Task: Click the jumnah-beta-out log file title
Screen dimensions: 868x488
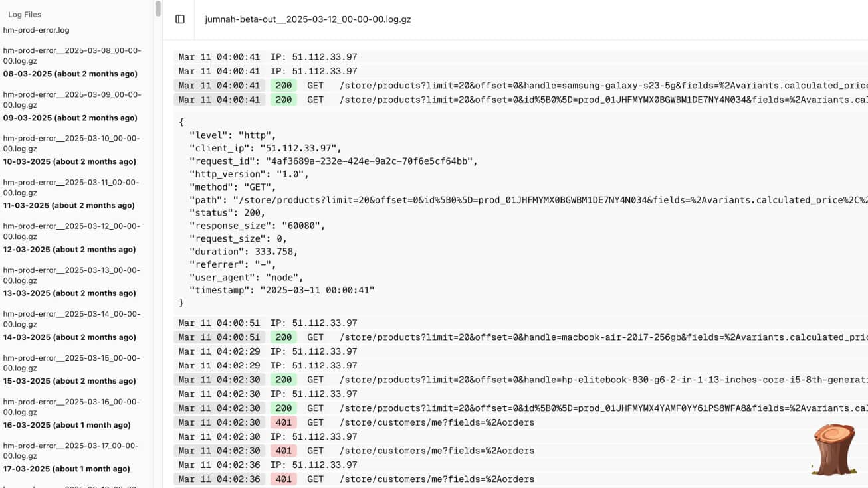Action: pyautogui.click(x=308, y=19)
